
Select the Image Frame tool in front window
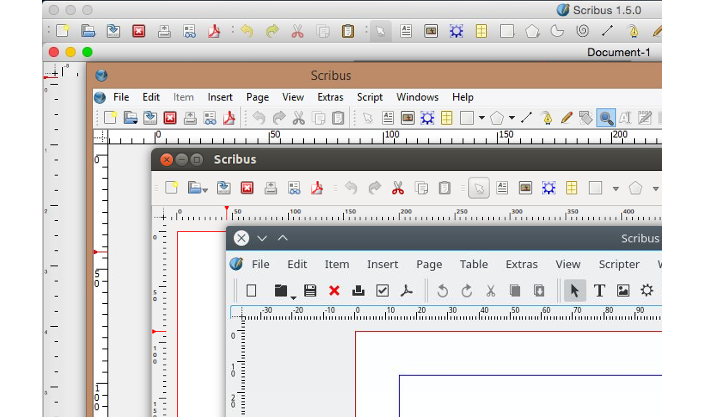[x=623, y=291]
